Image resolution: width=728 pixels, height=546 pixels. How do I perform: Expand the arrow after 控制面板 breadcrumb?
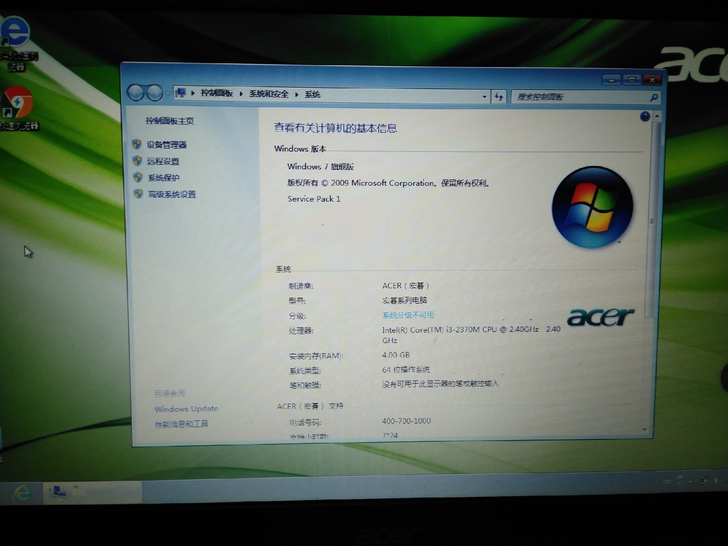click(x=241, y=94)
